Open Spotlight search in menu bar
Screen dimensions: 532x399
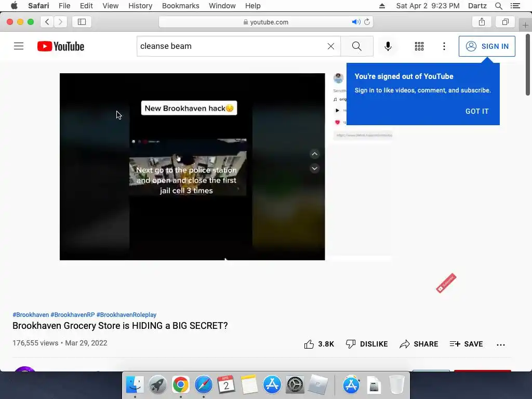498,6
